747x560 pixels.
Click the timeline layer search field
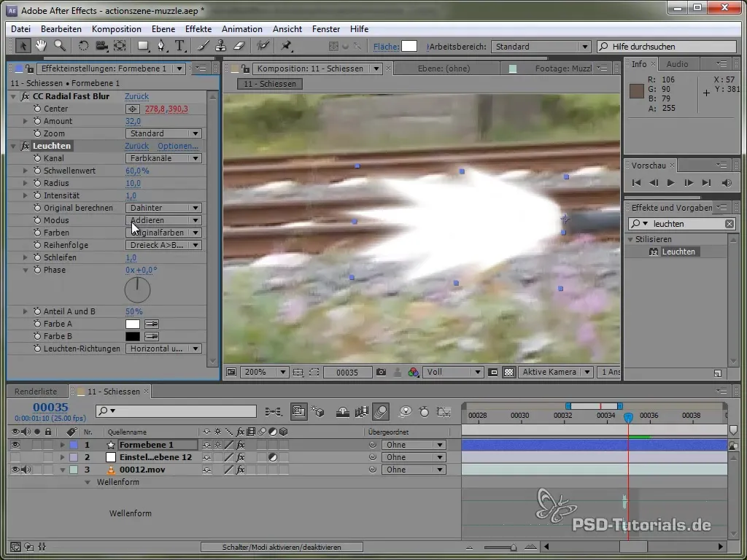[176, 411]
